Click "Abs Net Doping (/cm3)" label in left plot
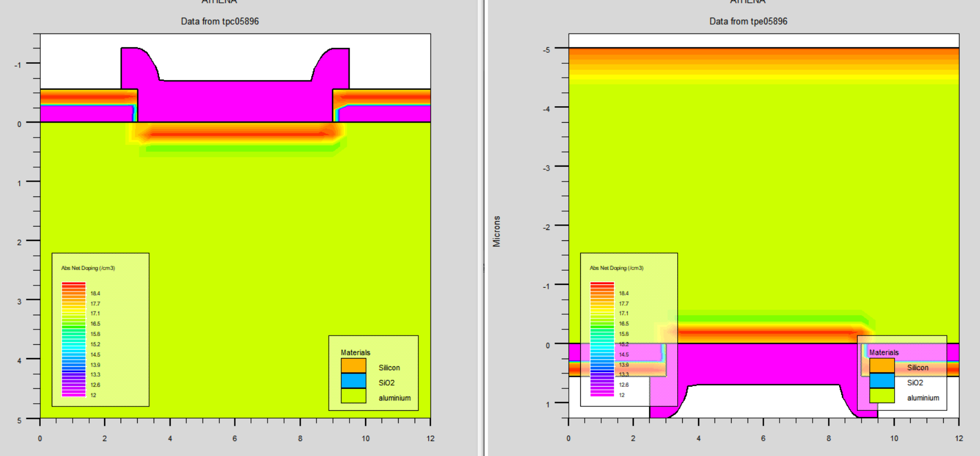The image size is (980, 456). [x=88, y=268]
